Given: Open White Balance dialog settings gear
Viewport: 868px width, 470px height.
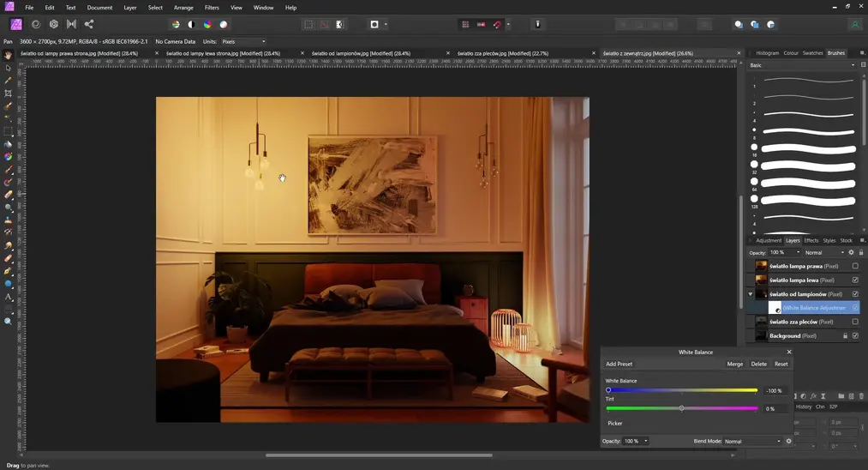Looking at the screenshot, I should [789, 441].
